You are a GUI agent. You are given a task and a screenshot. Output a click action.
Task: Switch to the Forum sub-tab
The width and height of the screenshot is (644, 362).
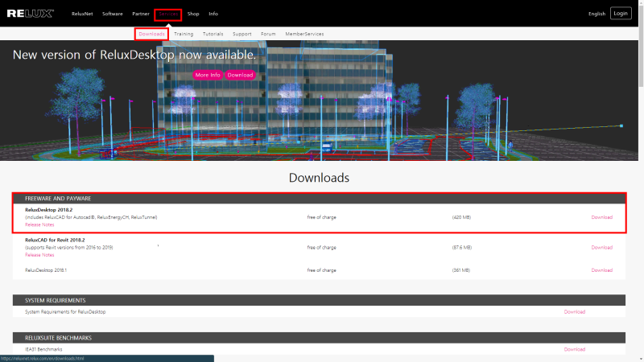(x=268, y=34)
